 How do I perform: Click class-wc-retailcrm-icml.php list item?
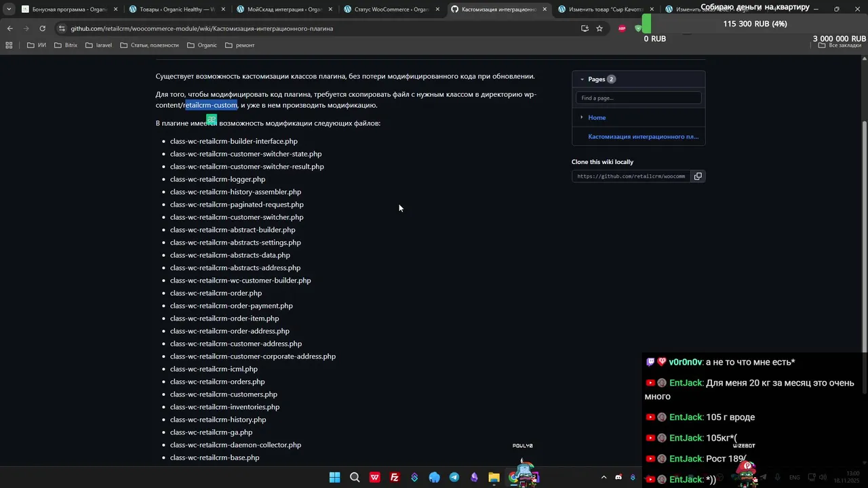coord(214,369)
